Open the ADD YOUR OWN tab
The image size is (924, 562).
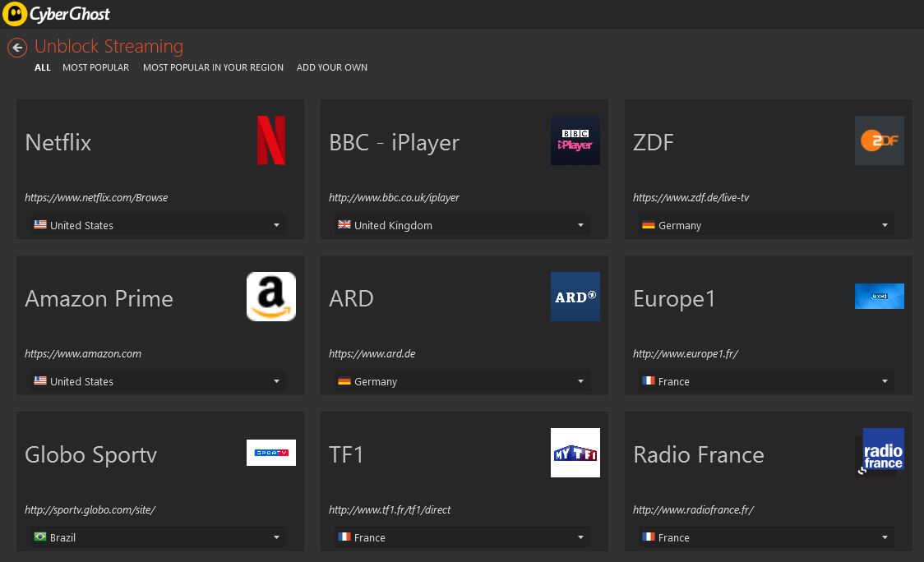point(332,67)
